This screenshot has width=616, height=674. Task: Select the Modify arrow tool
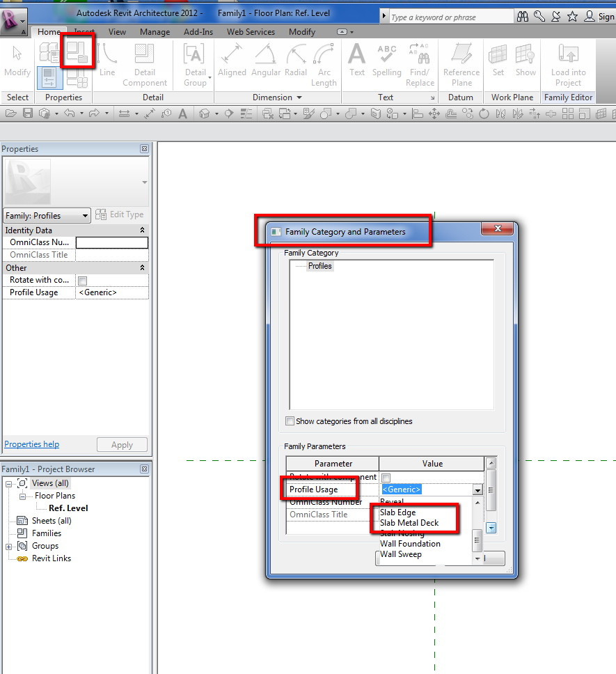click(x=17, y=61)
